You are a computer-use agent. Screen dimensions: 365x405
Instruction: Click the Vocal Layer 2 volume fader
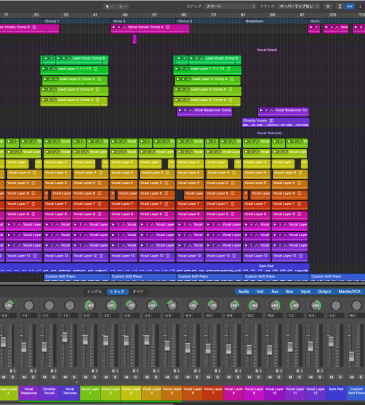pyautogui.click(x=106, y=340)
